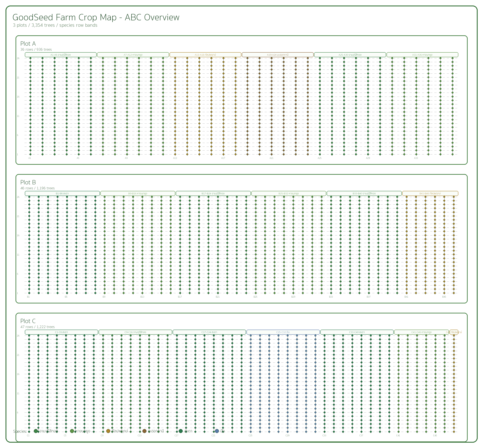Select the B1-B8 สะเดา band label
The width and height of the screenshot is (483, 448).
pos(62,194)
